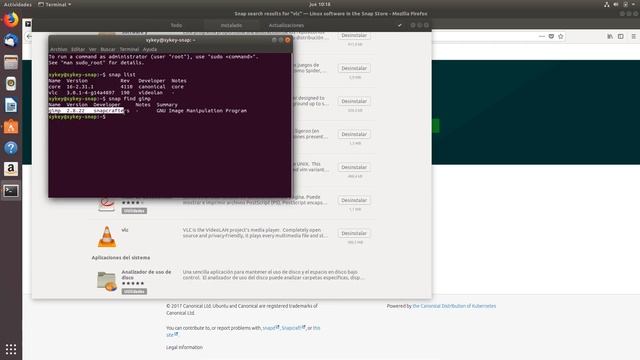Screen dimensions: 640x360
Task: Click the Pocket save icon in Firefox
Action: point(551,36)
